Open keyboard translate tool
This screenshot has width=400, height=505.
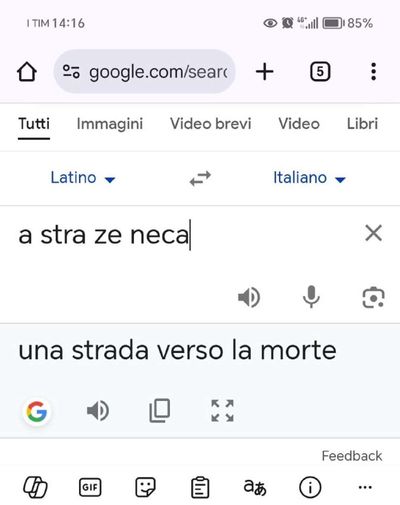point(255,487)
